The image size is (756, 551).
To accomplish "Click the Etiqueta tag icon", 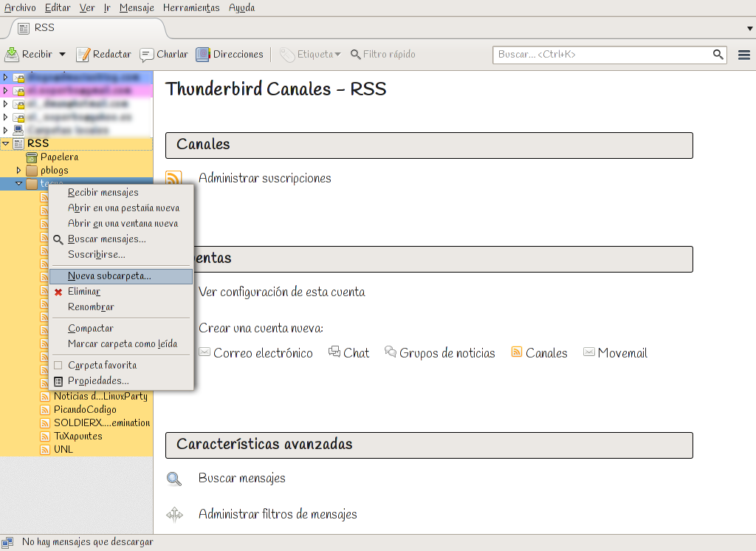I will click(287, 55).
